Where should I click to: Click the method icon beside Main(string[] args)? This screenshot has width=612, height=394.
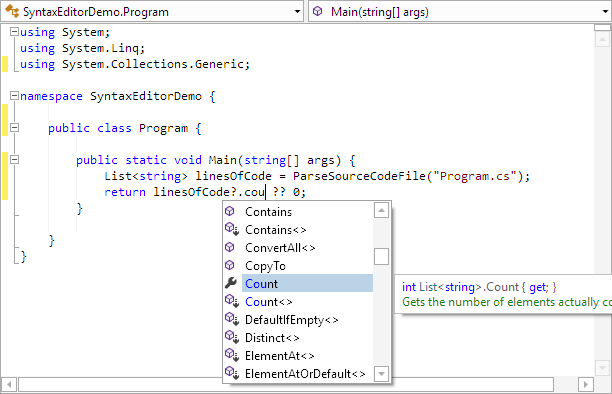point(318,11)
